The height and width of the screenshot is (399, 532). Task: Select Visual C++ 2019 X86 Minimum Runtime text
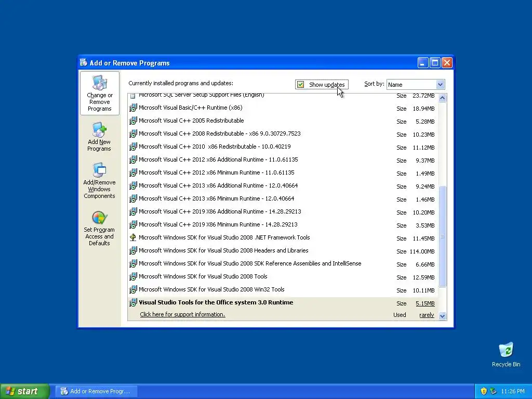(x=218, y=224)
